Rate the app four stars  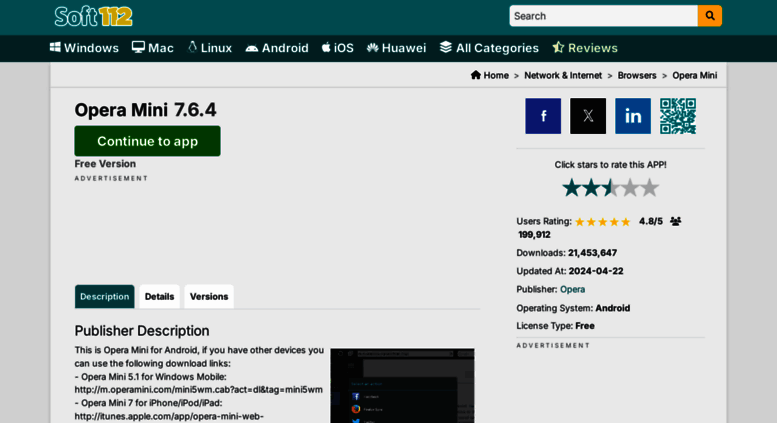[630, 188]
